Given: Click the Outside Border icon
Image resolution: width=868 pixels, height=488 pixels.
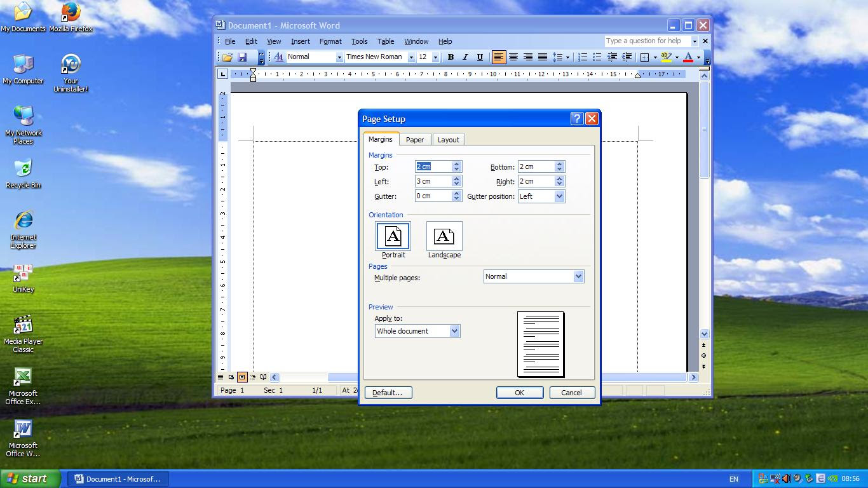Looking at the screenshot, I should click(x=644, y=57).
